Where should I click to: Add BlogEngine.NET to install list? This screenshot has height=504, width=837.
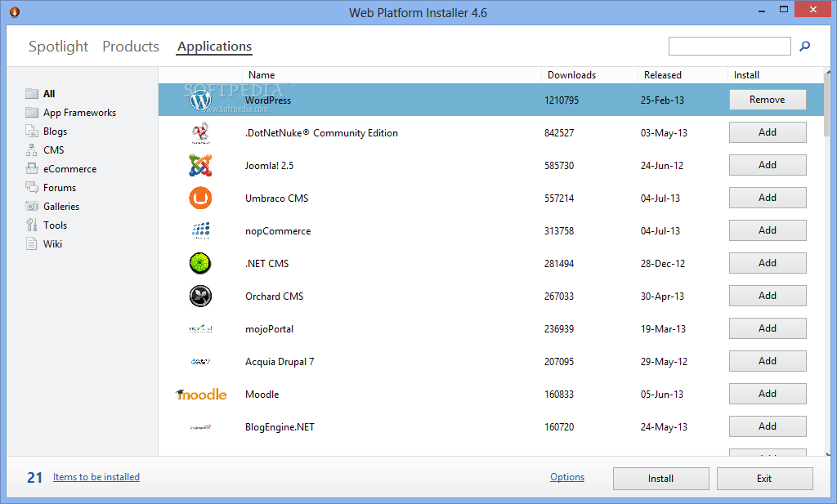pyautogui.click(x=768, y=426)
